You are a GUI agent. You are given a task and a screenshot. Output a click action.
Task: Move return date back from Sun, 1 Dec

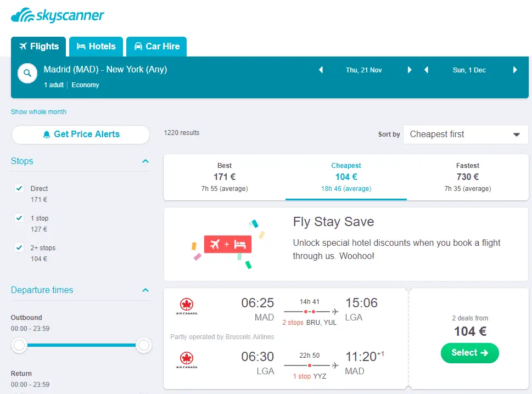tap(427, 70)
